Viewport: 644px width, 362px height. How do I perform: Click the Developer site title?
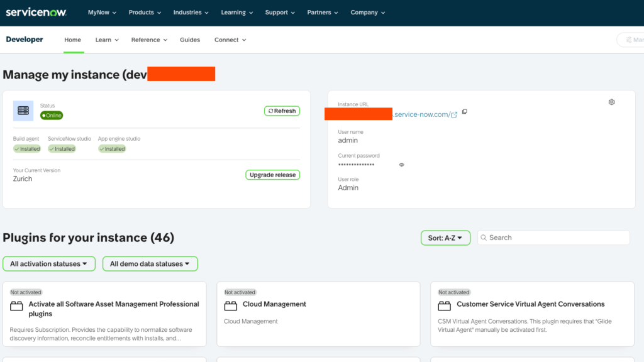25,40
